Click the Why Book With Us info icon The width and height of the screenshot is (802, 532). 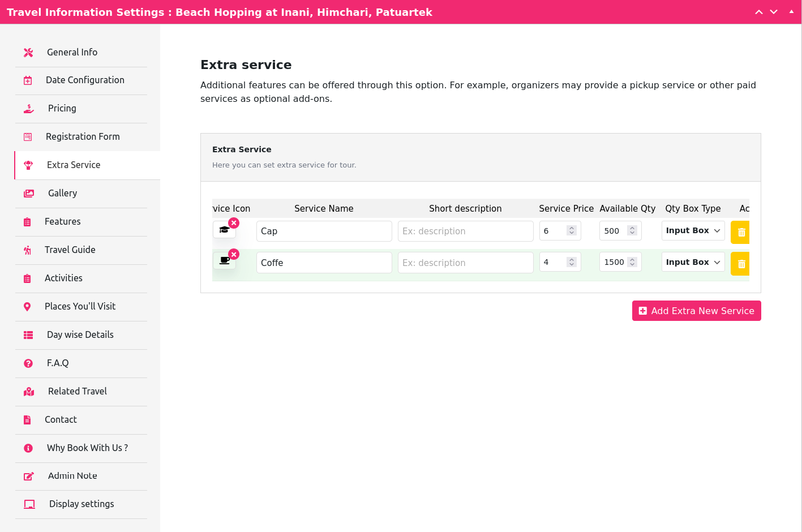click(28, 448)
